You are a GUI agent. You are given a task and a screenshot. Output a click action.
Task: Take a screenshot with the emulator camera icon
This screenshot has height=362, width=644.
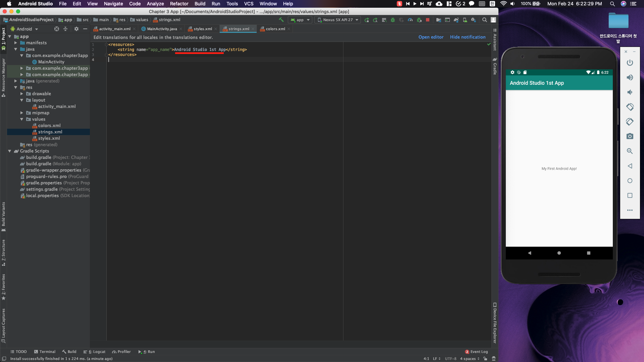(x=630, y=136)
